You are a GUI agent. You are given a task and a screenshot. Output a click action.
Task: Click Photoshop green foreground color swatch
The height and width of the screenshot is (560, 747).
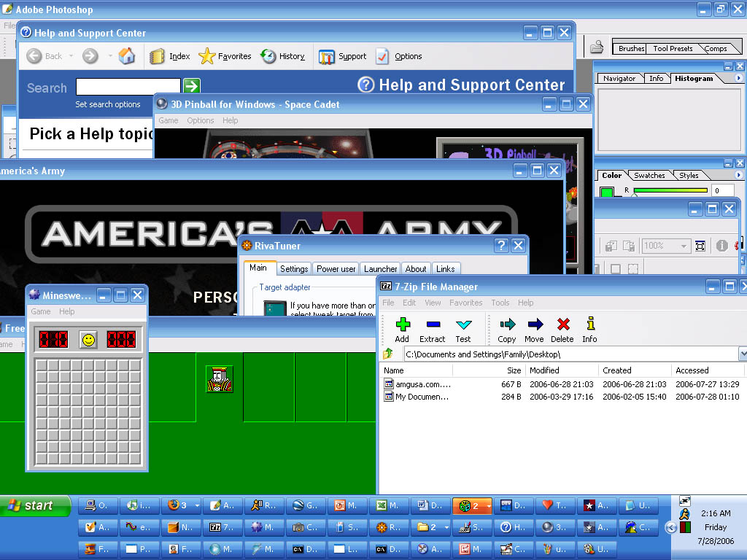click(606, 192)
